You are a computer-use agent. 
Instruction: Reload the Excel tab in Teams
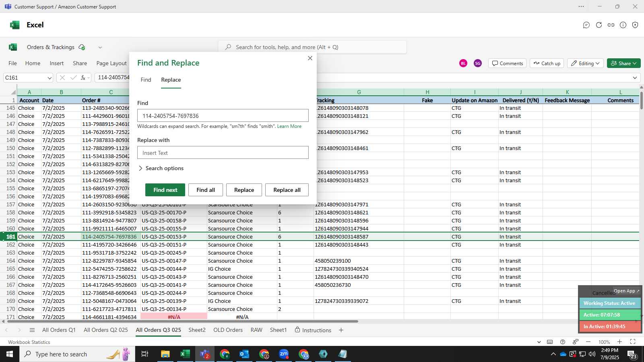[x=599, y=25]
